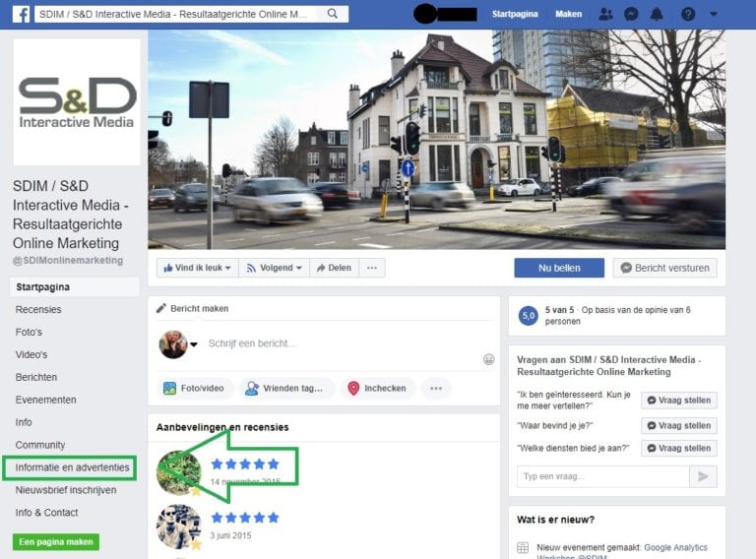Click the search magnifier icon
Image resolution: width=756 pixels, height=559 pixels.
[332, 14]
